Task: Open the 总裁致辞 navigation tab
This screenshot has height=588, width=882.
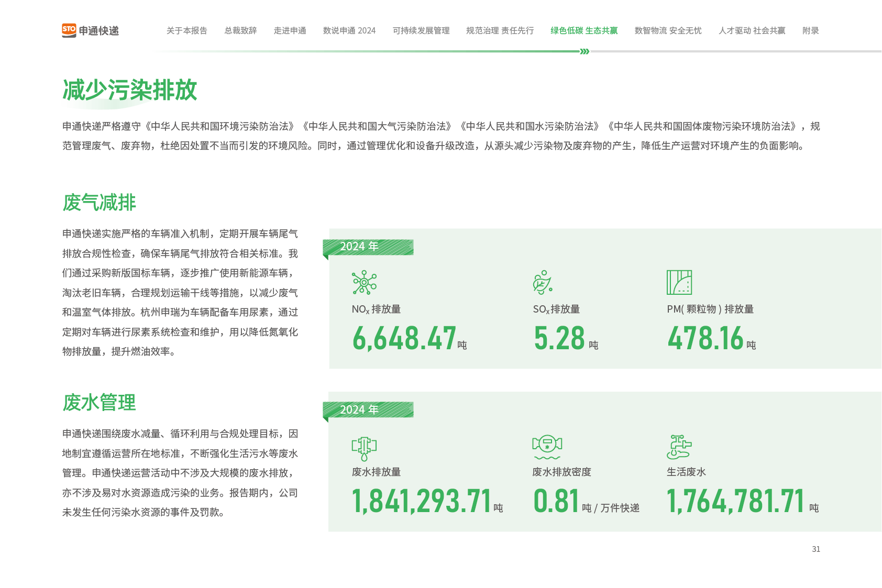Action: [x=240, y=31]
